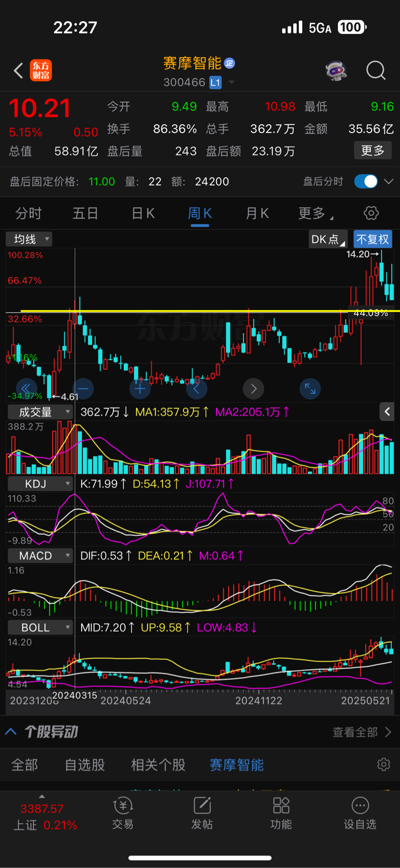400x868 pixels.
Task: Tap the MID:7.20 BOLL reading
Action: (x=108, y=628)
